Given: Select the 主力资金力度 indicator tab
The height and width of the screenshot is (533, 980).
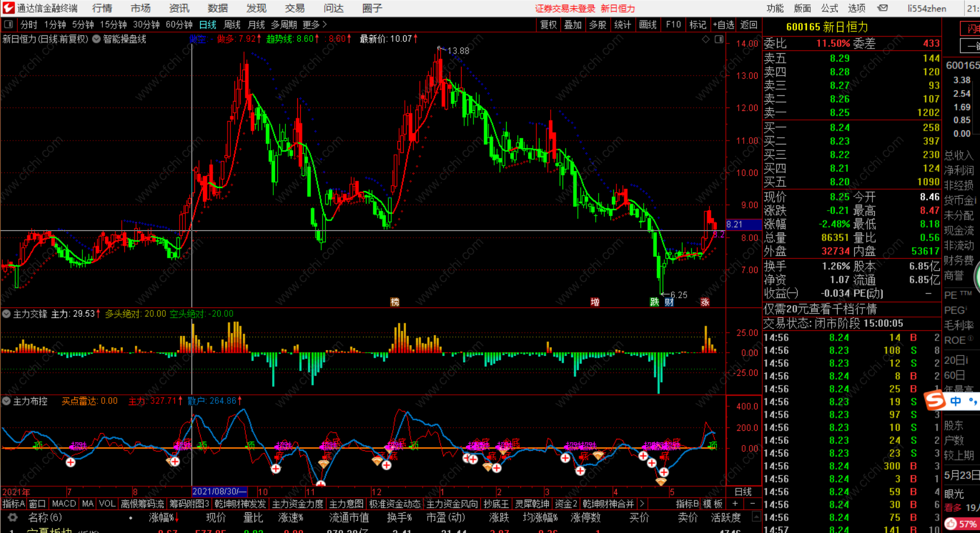Looking at the screenshot, I should 297,504.
